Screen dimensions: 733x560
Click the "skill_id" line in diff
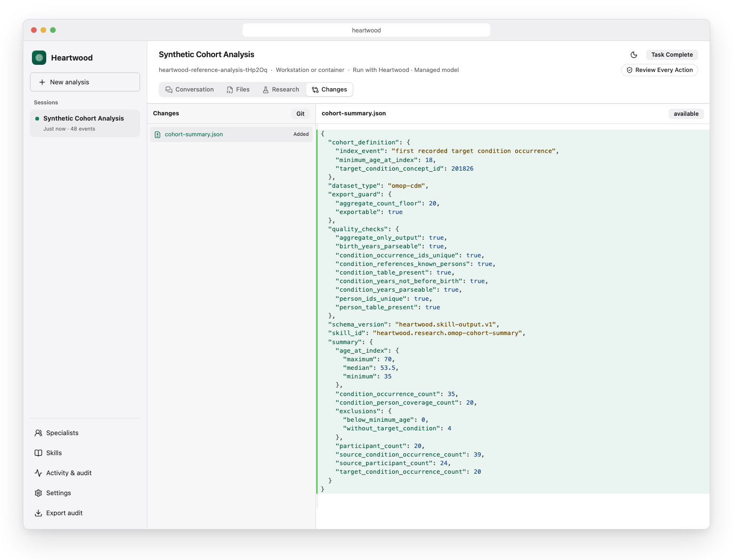(x=427, y=333)
